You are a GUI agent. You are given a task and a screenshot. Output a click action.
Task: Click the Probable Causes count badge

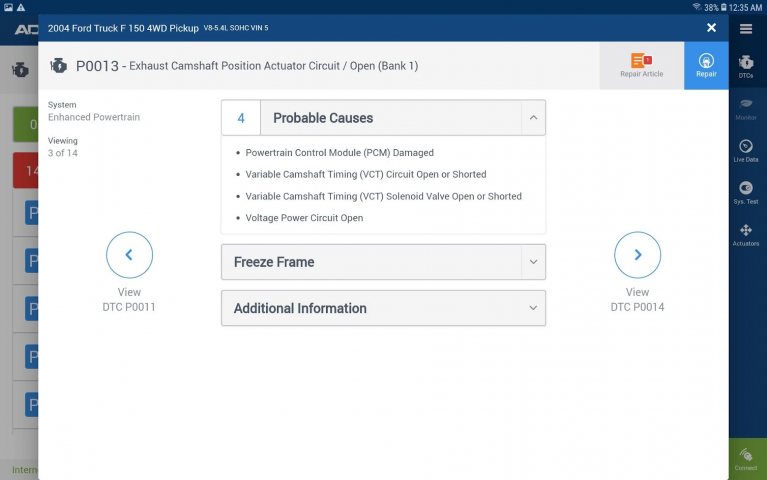click(241, 117)
